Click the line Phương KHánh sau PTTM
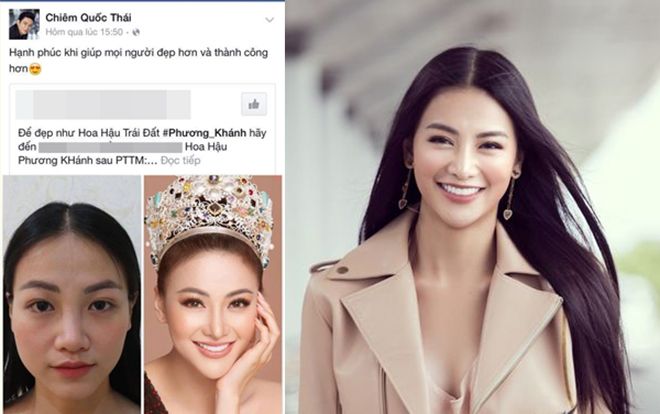This screenshot has width=660, height=414. (88, 160)
